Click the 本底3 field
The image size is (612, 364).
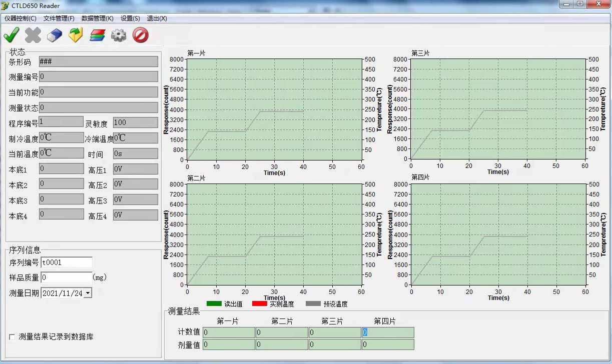[x=61, y=199]
